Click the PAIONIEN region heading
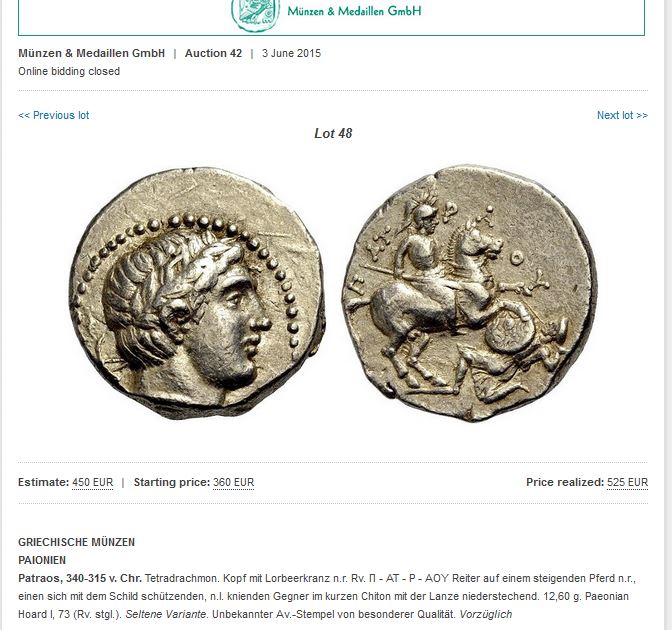 click(42, 560)
